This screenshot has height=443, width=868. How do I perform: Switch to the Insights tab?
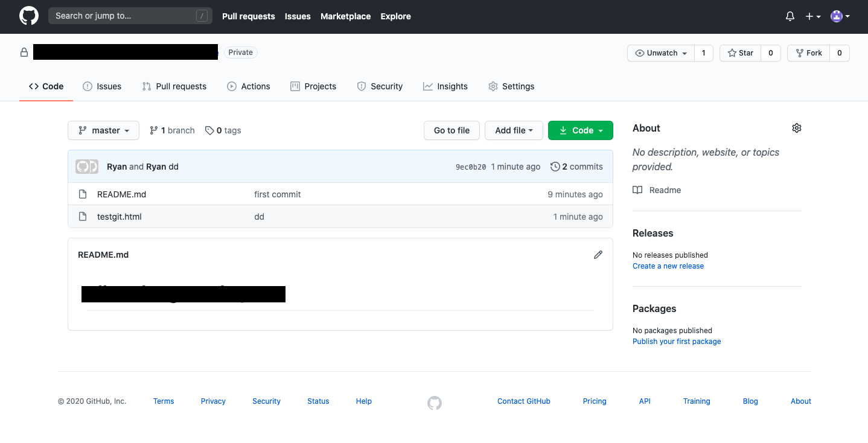pyautogui.click(x=445, y=86)
